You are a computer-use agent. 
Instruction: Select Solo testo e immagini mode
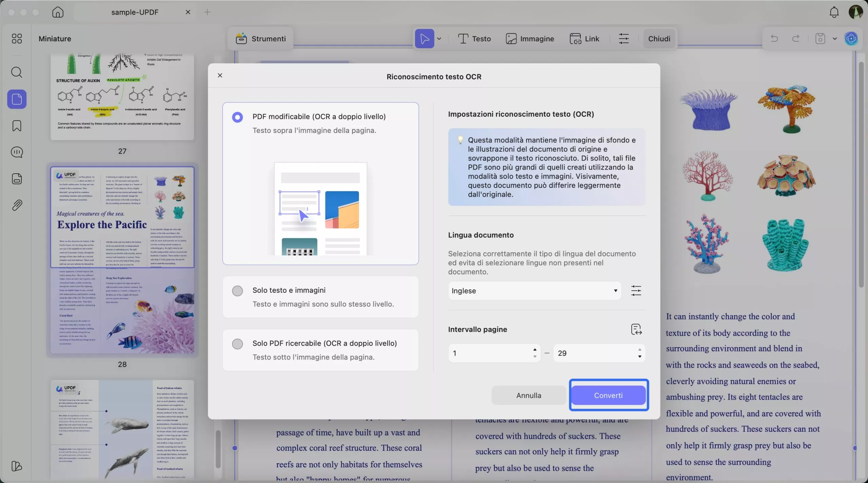click(237, 291)
